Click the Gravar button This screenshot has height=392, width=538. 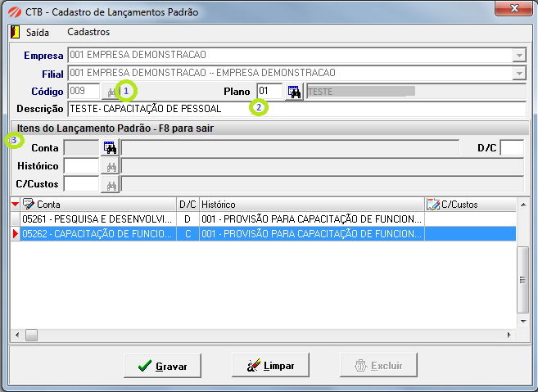pos(162,366)
